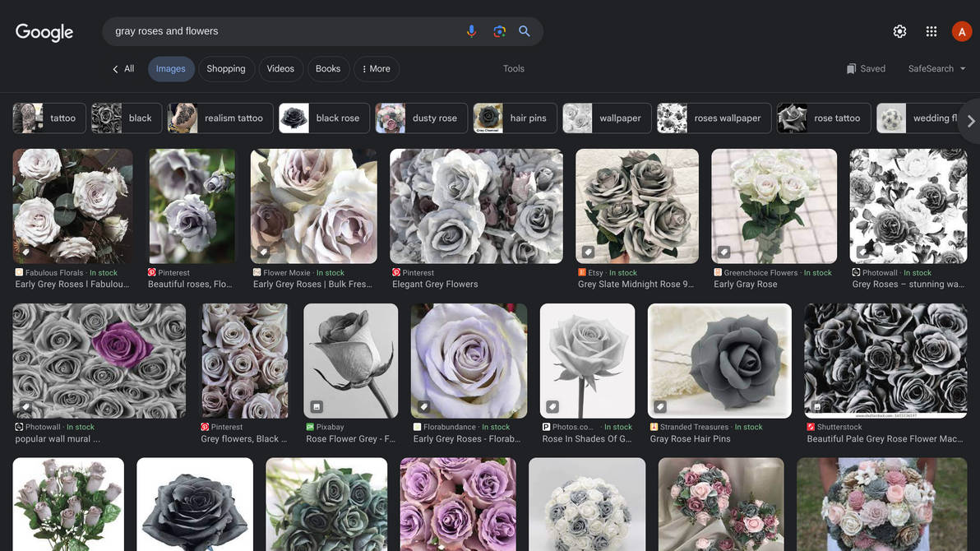Click product tag on gray hair pin image
Screen dimensions: 980x551
point(660,406)
